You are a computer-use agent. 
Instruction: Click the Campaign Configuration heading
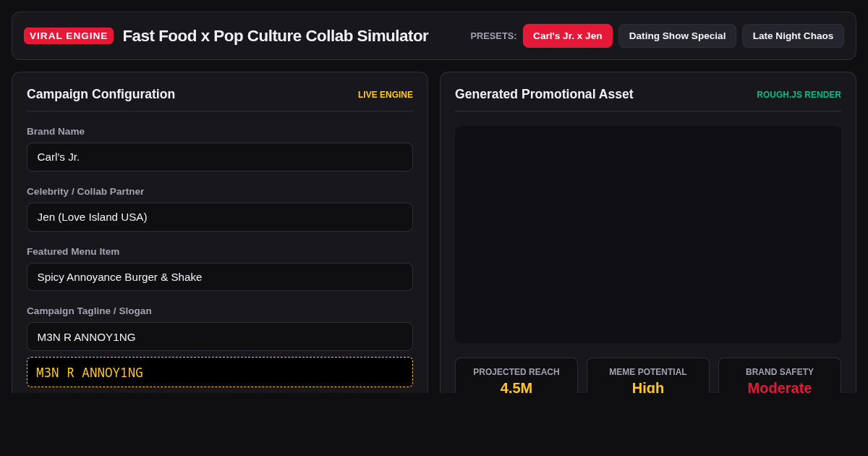pos(101,94)
